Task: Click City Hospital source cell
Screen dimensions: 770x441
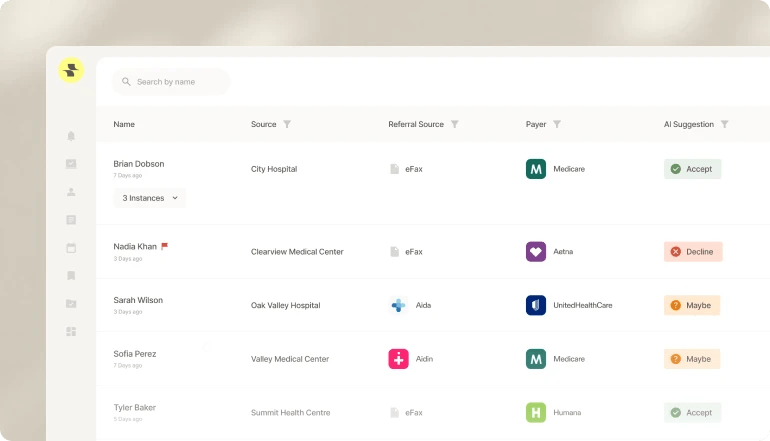Action: 274,169
